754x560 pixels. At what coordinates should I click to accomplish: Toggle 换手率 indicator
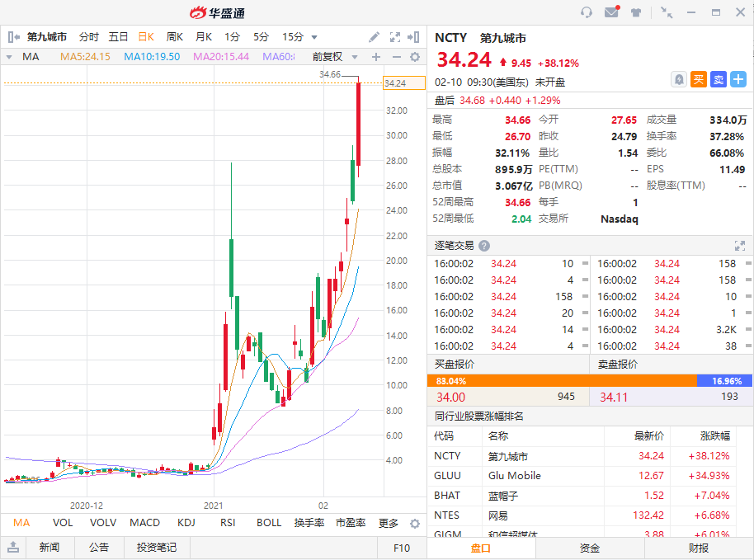[309, 523]
